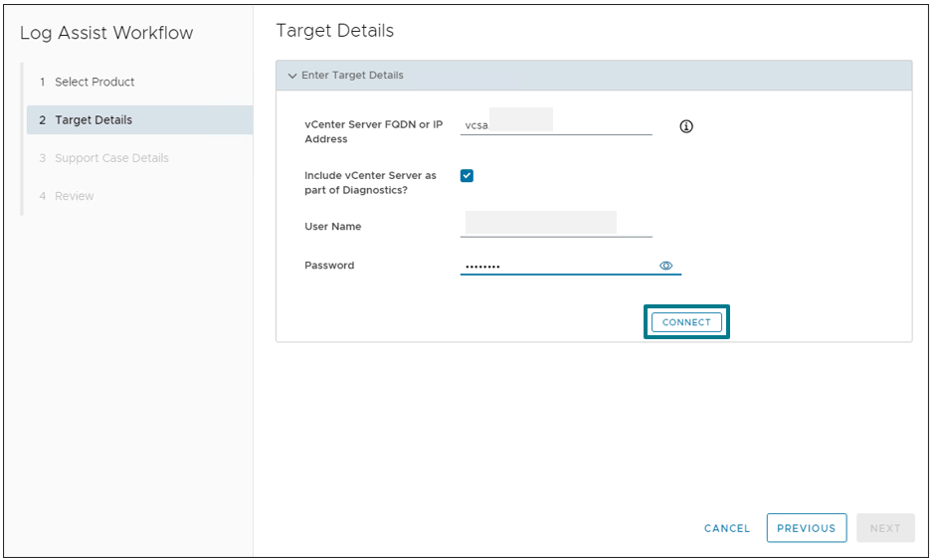Click the User Name label text

[333, 227]
